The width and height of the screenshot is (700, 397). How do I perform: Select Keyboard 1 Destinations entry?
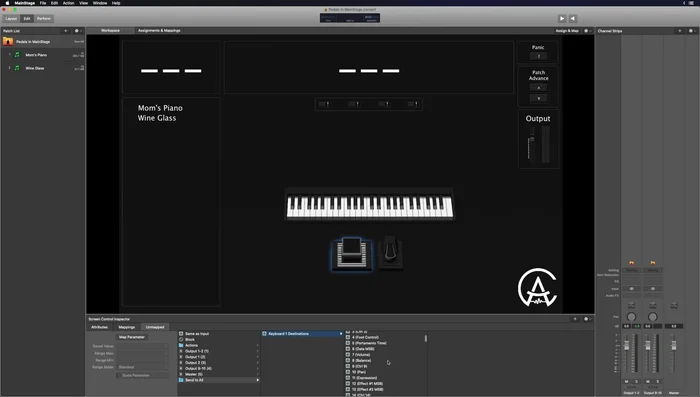click(x=302, y=334)
